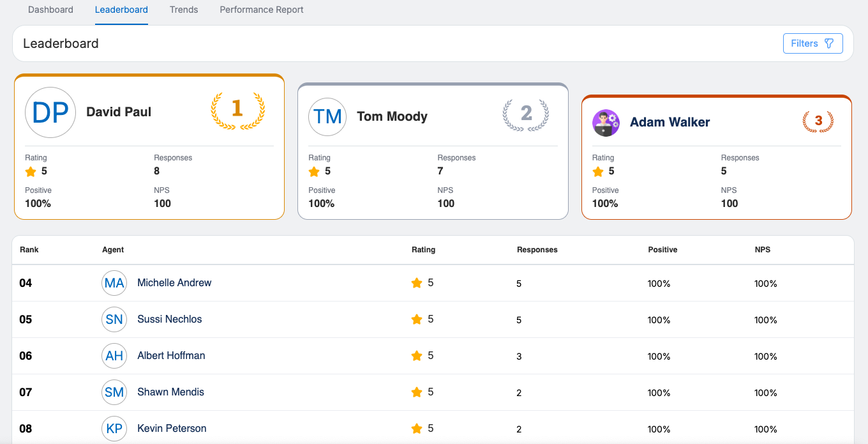
Task: Select the Leaderboard tab
Action: pos(121,10)
